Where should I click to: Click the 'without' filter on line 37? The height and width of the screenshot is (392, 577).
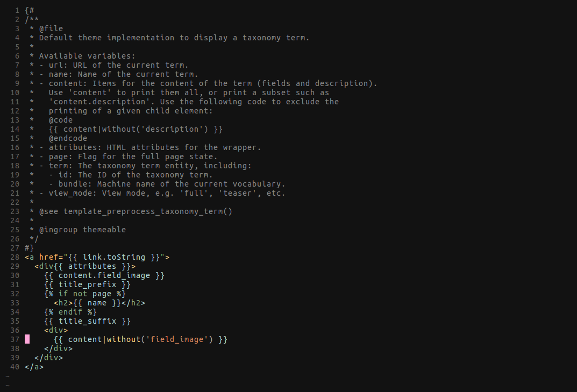(x=123, y=339)
